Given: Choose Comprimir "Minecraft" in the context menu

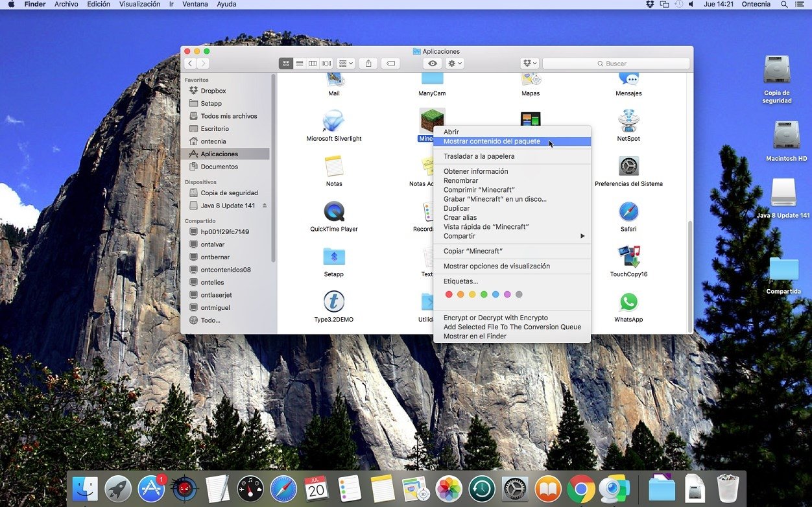Looking at the screenshot, I should point(512,190).
